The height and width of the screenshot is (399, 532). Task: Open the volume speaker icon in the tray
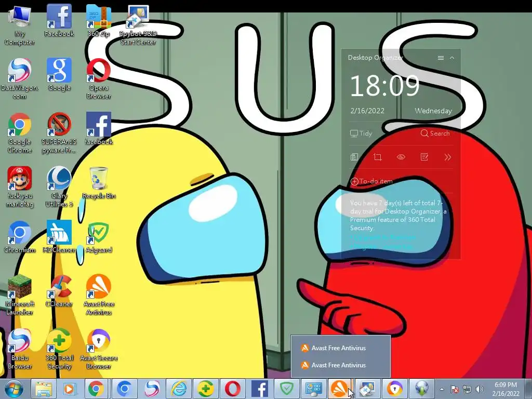click(480, 389)
